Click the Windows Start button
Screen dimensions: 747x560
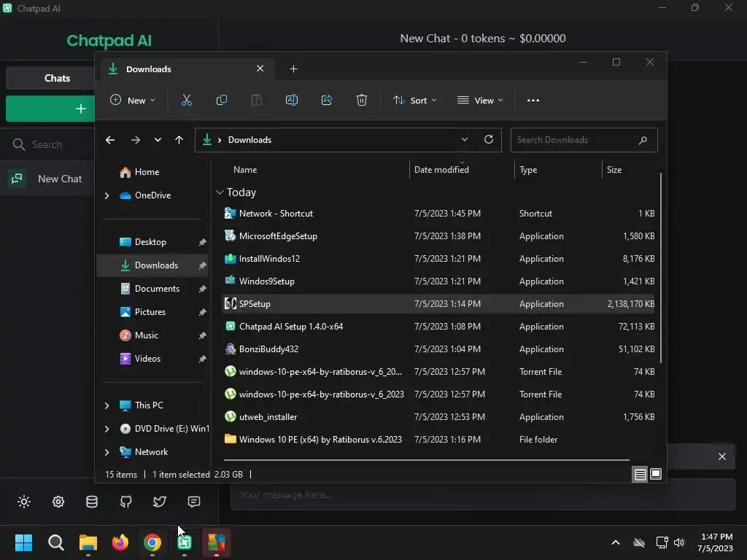[x=23, y=542]
